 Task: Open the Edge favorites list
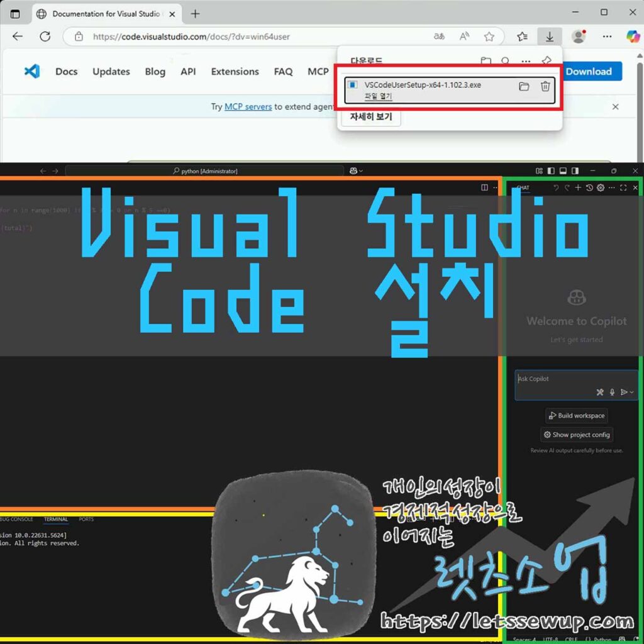523,36
